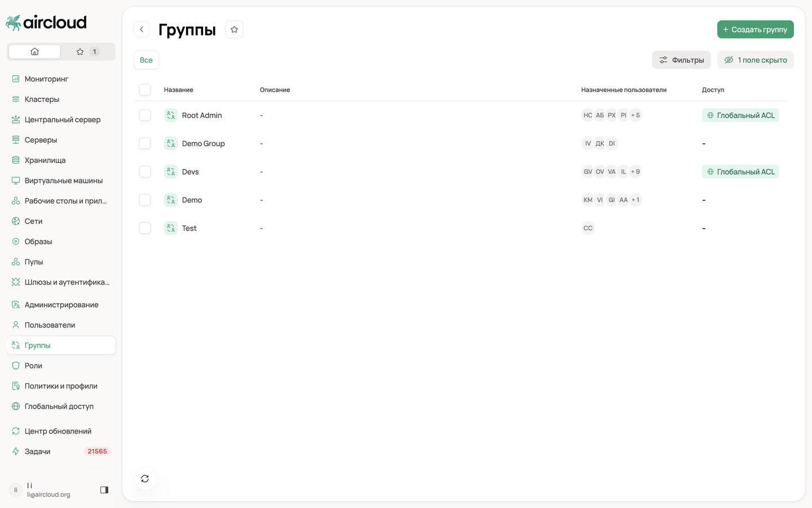Check the Root Admin row checkbox
The height and width of the screenshot is (508, 812).
[145, 115]
